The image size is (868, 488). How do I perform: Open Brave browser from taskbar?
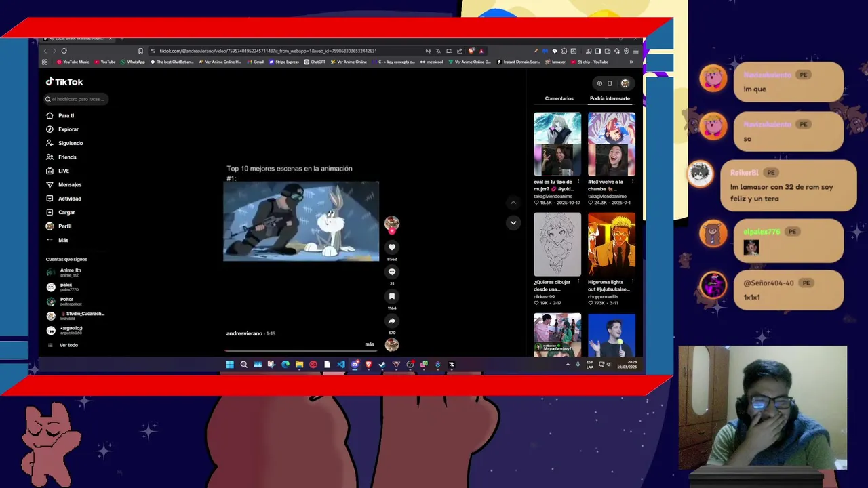point(368,365)
